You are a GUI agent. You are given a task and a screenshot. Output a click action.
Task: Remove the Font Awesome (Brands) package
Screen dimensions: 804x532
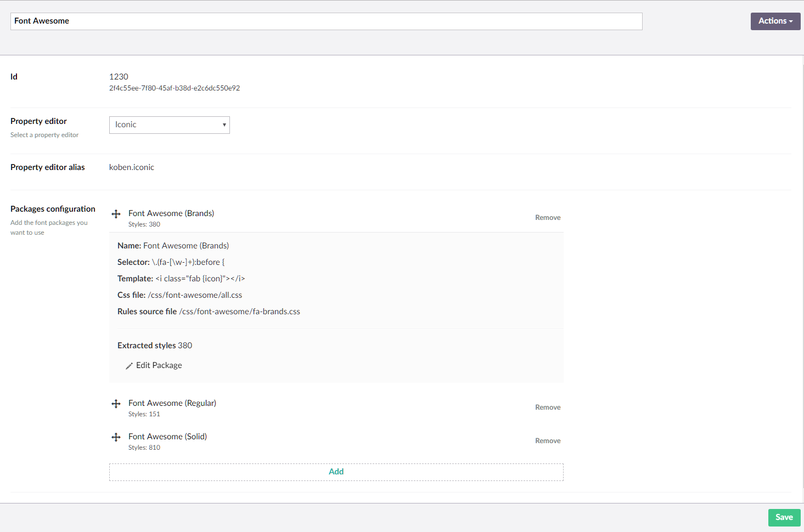(x=548, y=218)
